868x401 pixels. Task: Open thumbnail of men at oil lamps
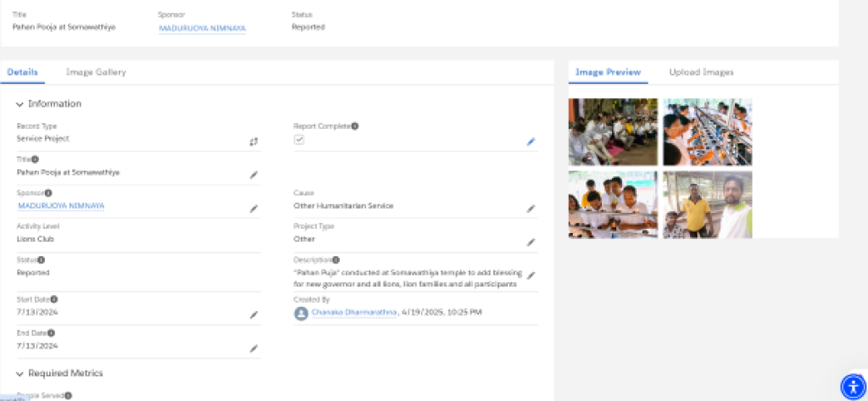click(x=613, y=204)
